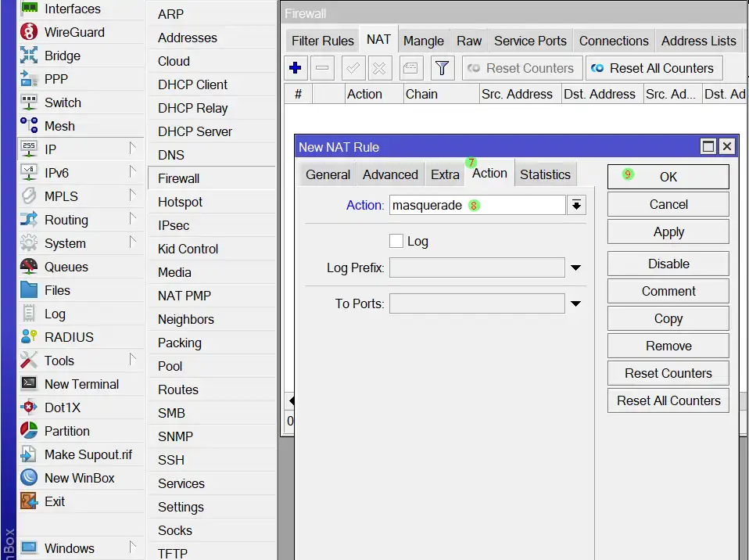Click the Exit icon entry
Image resolution: width=749 pixels, height=560 pixels.
[55, 501]
